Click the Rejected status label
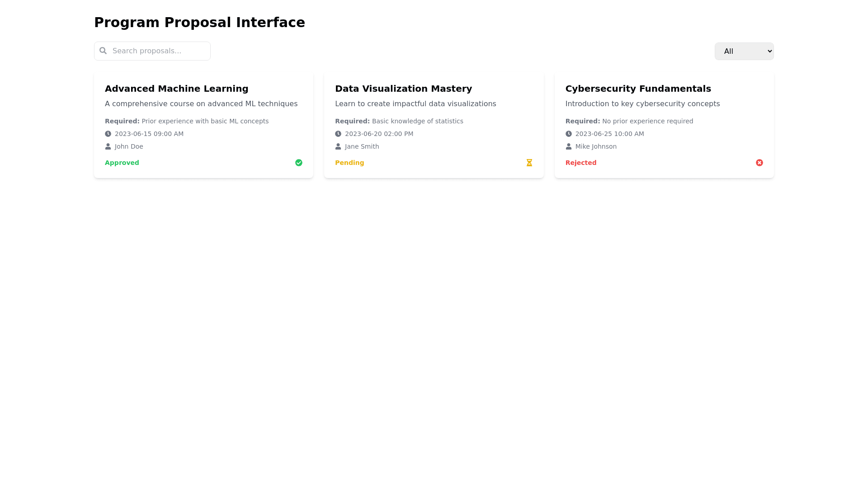The height and width of the screenshot is (488, 868). (x=581, y=163)
